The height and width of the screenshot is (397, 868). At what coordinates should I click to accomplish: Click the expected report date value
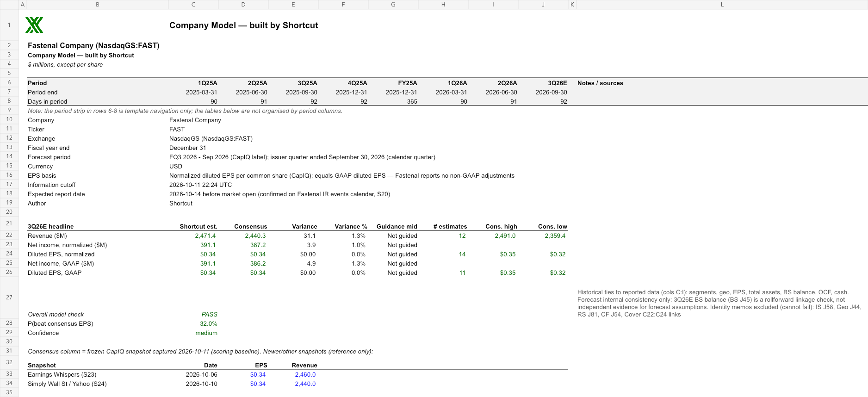tap(279, 194)
